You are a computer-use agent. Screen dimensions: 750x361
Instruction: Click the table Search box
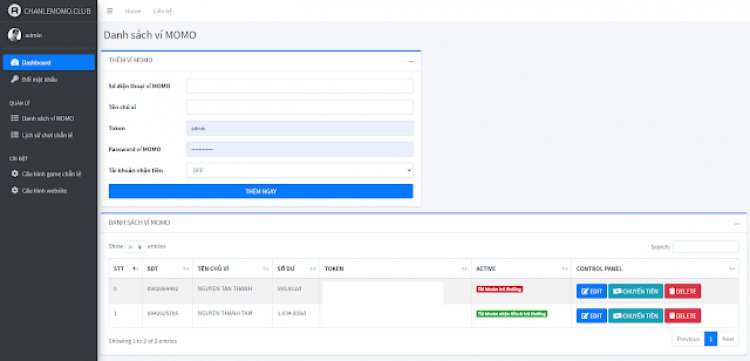[x=706, y=247]
